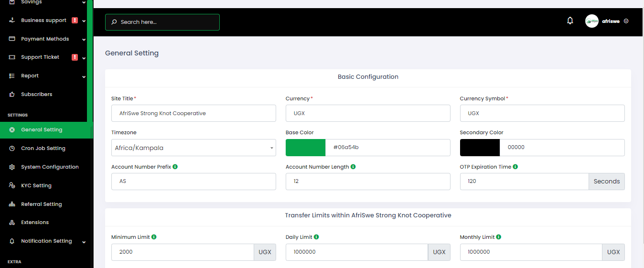Click the afriswe profile avatar
644x268 pixels.
point(592,21)
